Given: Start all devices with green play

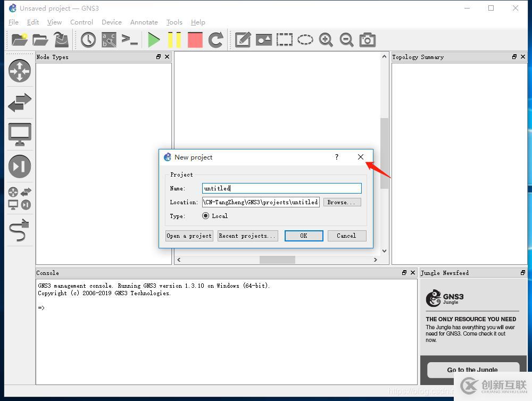Looking at the screenshot, I should [x=154, y=40].
